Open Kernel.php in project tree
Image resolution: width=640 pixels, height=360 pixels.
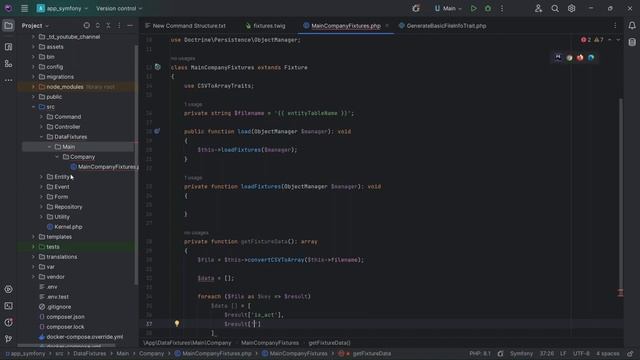click(64, 227)
